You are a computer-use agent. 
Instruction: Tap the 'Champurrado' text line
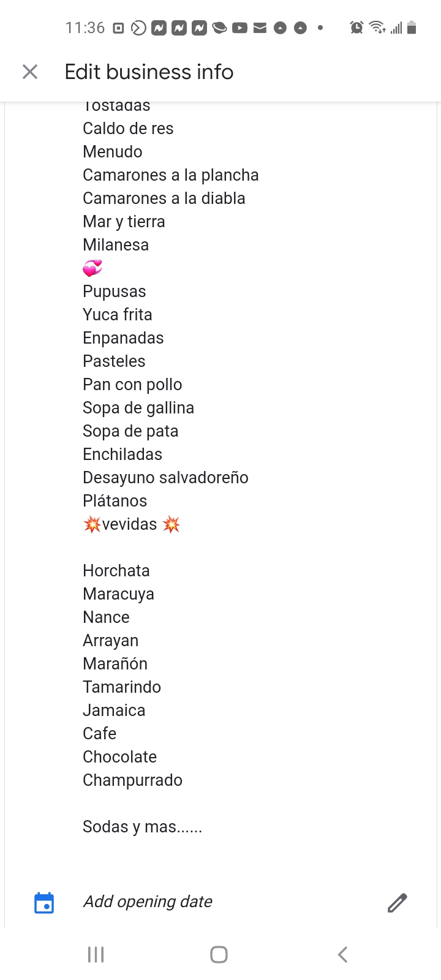tap(132, 780)
